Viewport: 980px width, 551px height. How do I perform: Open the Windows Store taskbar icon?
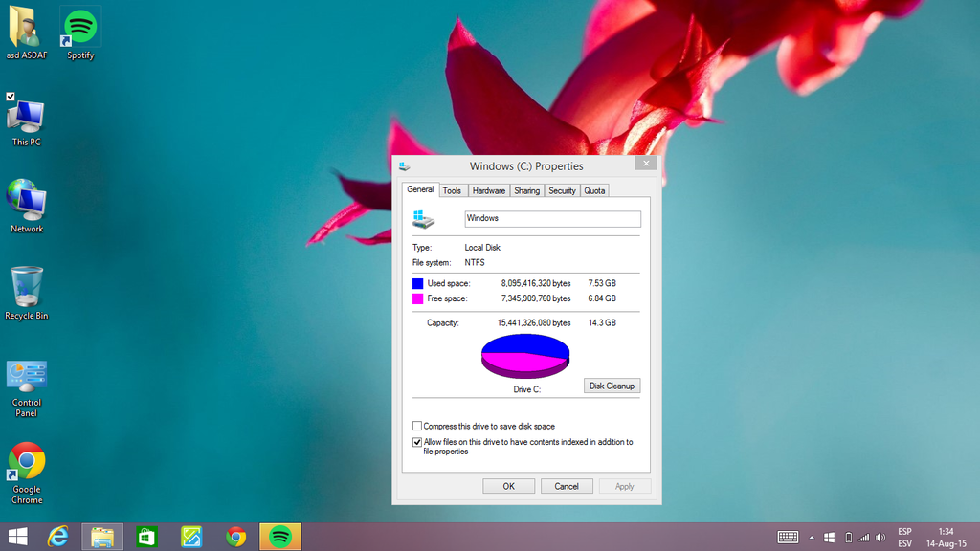(146, 537)
